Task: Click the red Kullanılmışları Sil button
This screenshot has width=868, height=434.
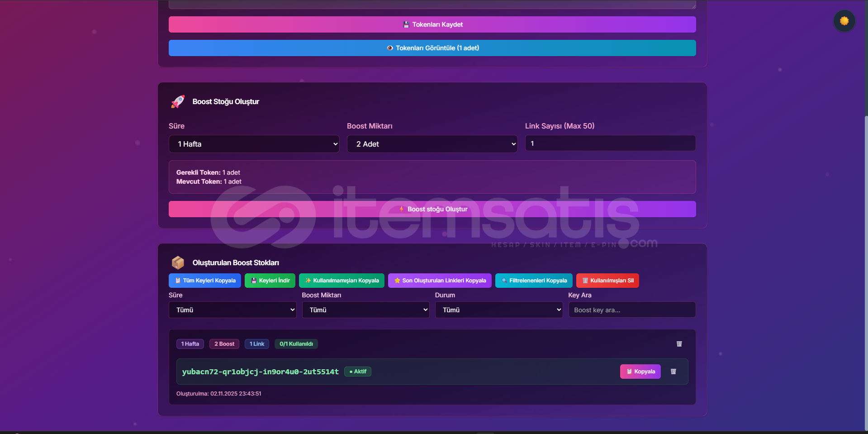Action: [607, 281]
